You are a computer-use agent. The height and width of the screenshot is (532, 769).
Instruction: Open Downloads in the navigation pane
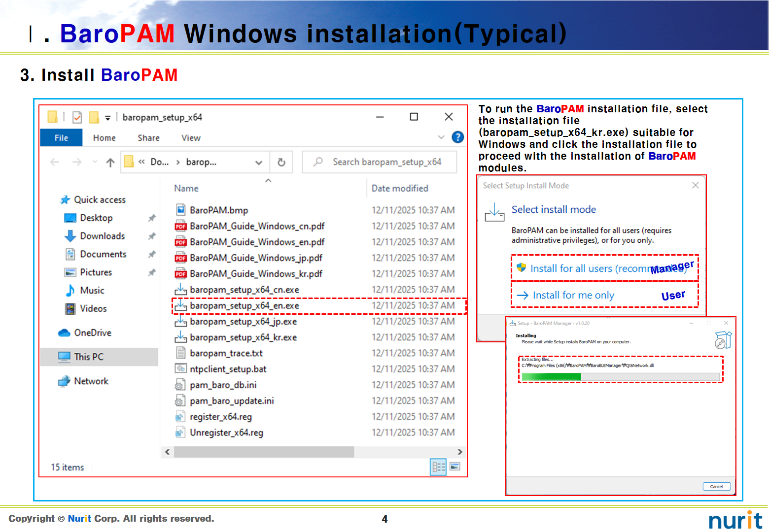click(x=95, y=236)
